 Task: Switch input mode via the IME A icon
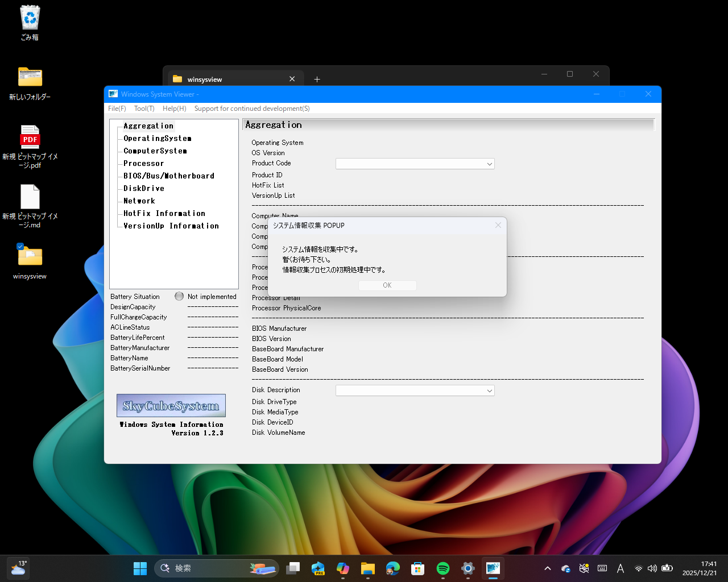click(x=621, y=568)
